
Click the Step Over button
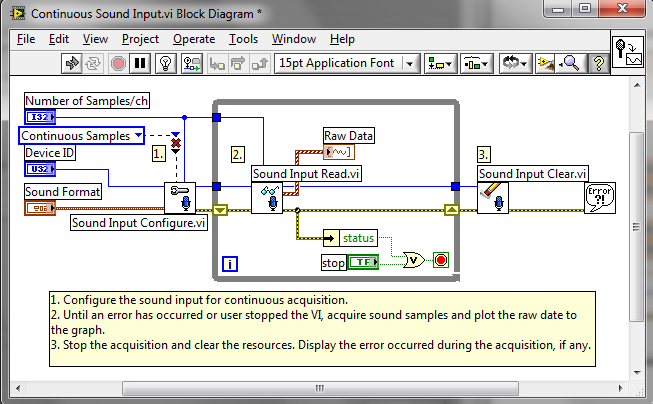click(x=238, y=64)
